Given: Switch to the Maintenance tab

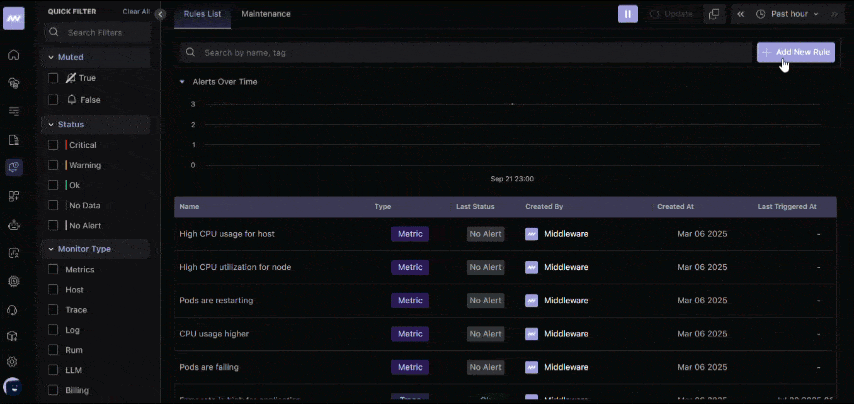Looking at the screenshot, I should point(266,14).
